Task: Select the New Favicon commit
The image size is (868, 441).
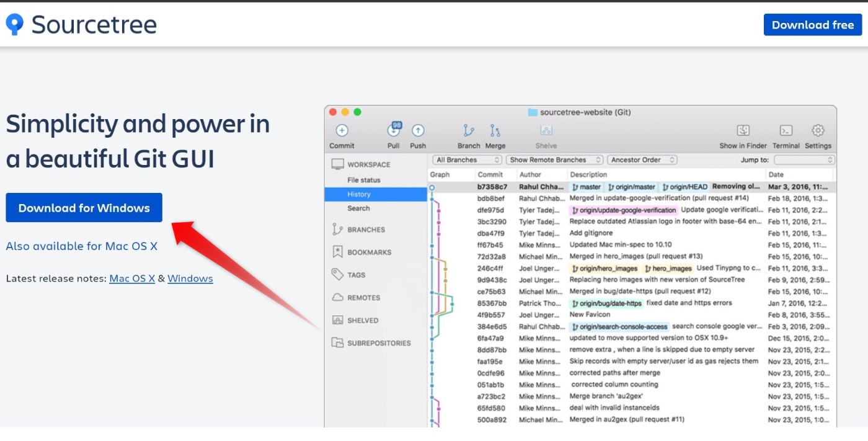Action: point(631,314)
